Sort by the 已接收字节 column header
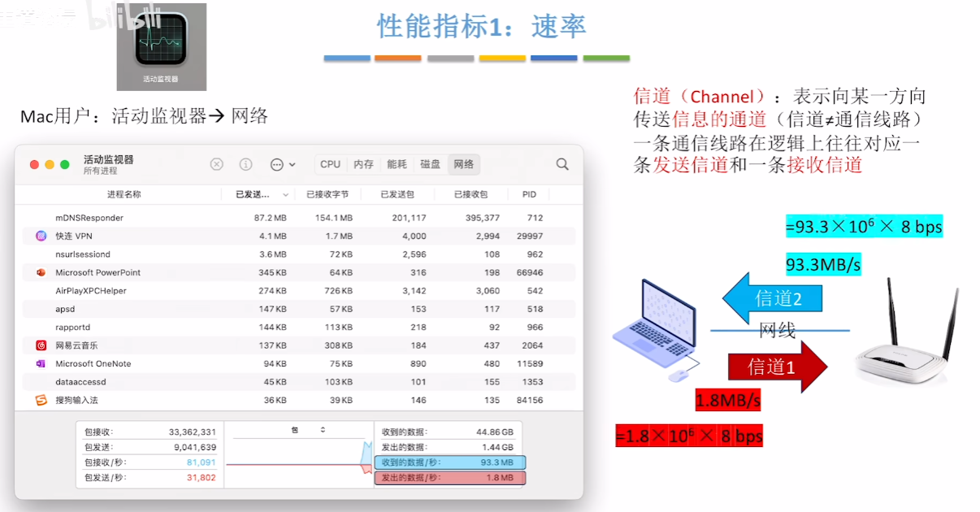The height and width of the screenshot is (512, 980). pyautogui.click(x=327, y=195)
